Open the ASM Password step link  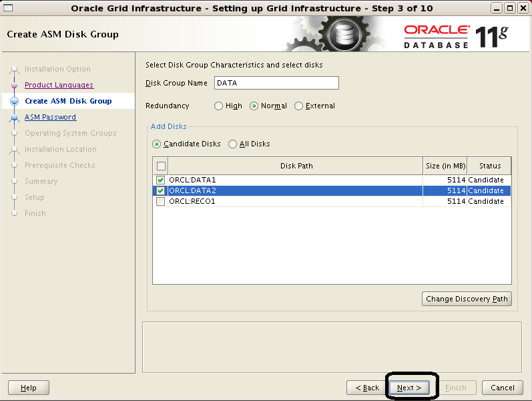click(50, 117)
